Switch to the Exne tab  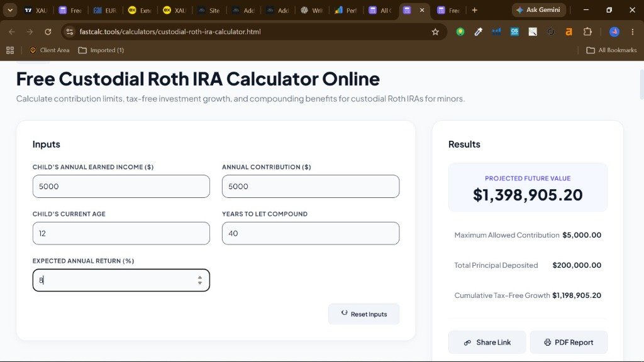click(140, 10)
